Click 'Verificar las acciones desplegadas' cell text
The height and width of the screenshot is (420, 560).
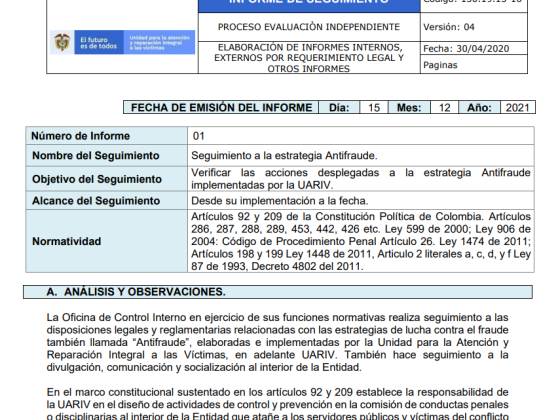(361, 179)
